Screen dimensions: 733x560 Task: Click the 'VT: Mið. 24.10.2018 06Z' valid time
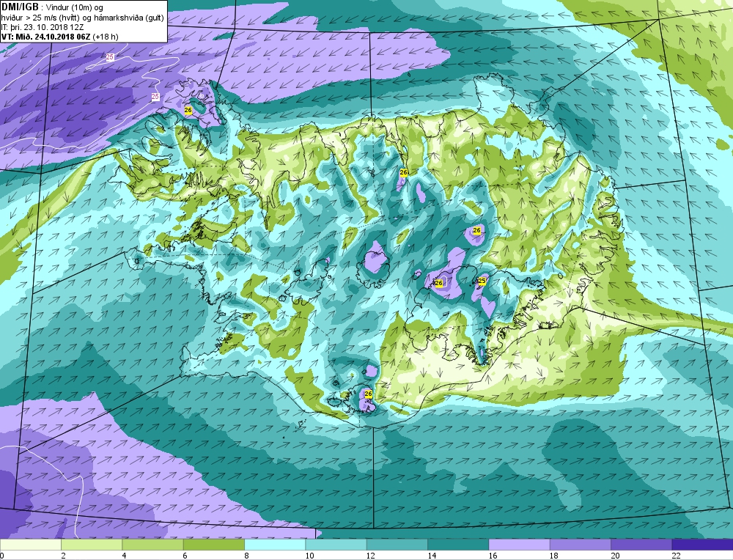(x=47, y=37)
